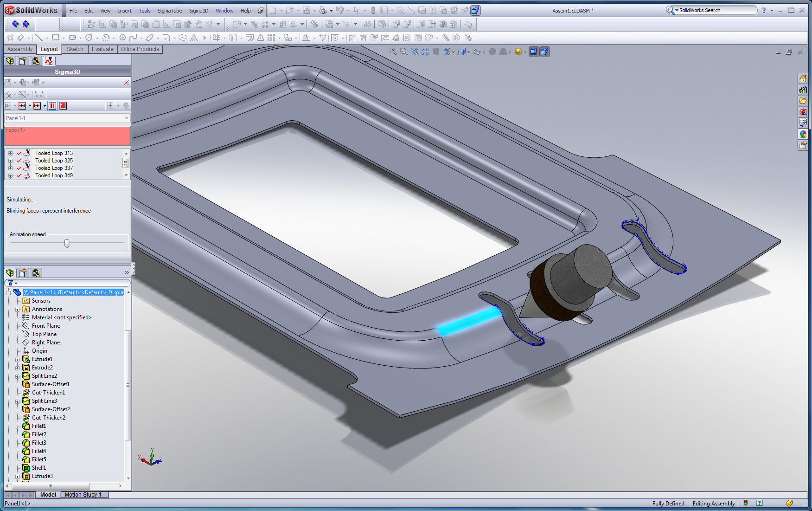Toggle the check mark on Tooled Loop 349
Screen dimensions: 812x511
(x=19, y=175)
